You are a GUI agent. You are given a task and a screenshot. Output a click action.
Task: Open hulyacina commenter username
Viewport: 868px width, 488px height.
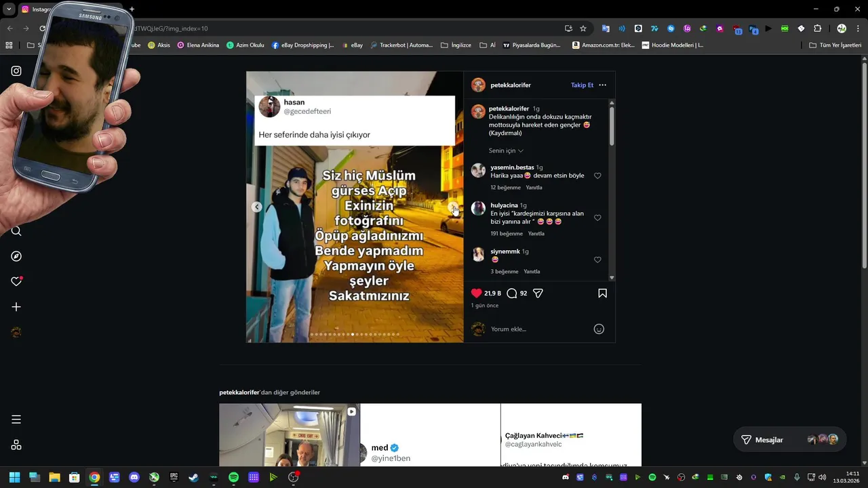(504, 205)
